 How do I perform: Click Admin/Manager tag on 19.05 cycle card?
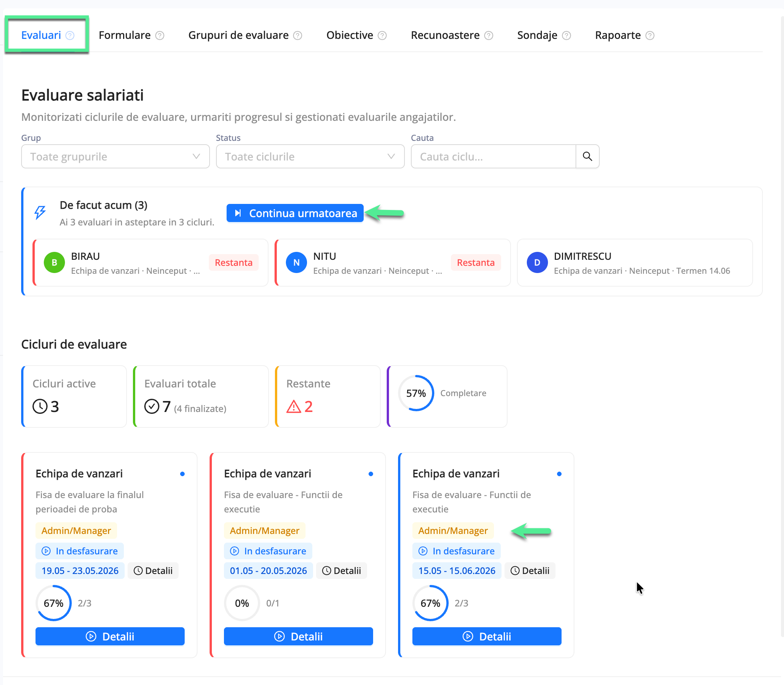pos(76,531)
